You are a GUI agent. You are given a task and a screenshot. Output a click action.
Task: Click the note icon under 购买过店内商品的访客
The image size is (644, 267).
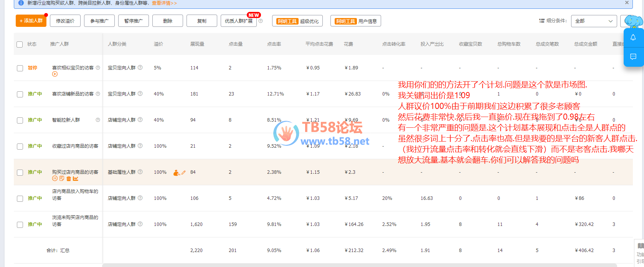[x=62, y=178]
